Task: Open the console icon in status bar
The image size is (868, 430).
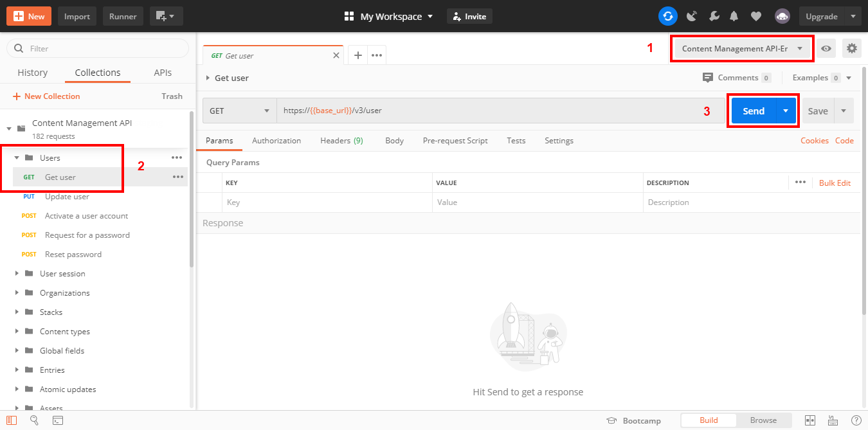Action: (x=57, y=420)
